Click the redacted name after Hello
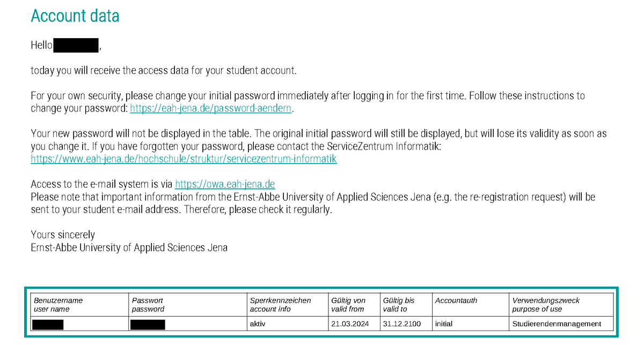Viewport: 644px width, 345px height. pos(77,45)
